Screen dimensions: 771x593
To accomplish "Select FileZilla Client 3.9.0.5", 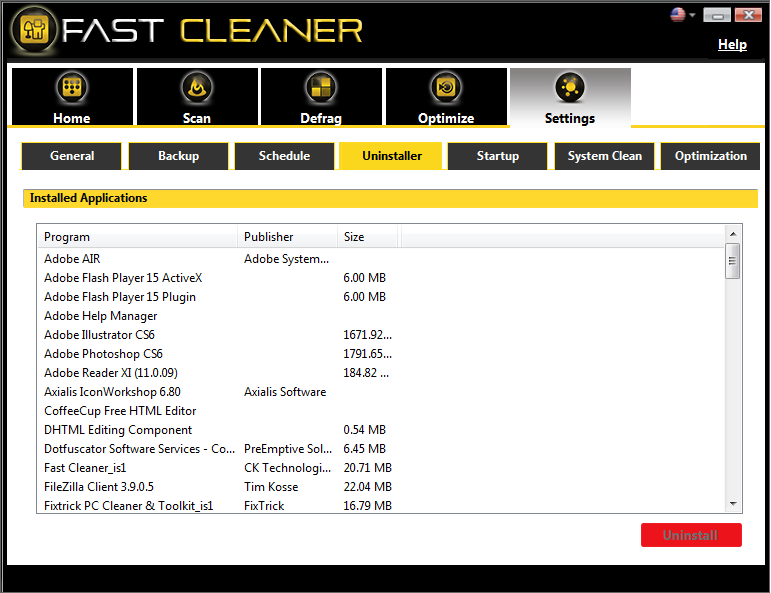I will (381, 487).
